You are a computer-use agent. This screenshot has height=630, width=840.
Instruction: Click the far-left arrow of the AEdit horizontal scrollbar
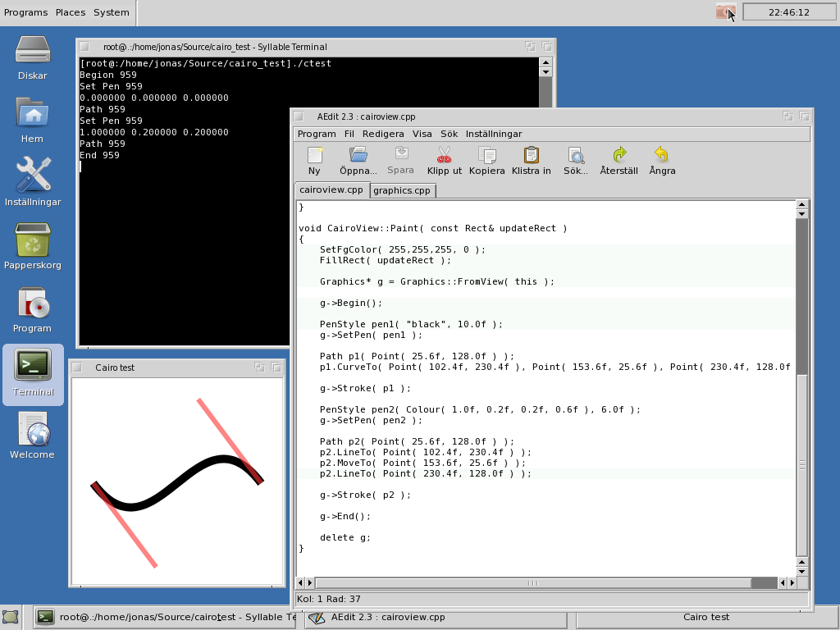[300, 583]
